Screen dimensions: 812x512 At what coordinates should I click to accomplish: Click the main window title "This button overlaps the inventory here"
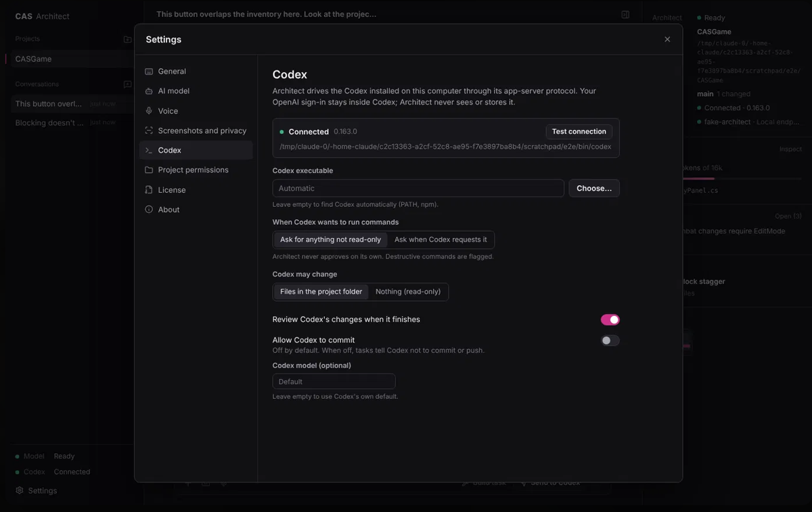[x=266, y=14]
